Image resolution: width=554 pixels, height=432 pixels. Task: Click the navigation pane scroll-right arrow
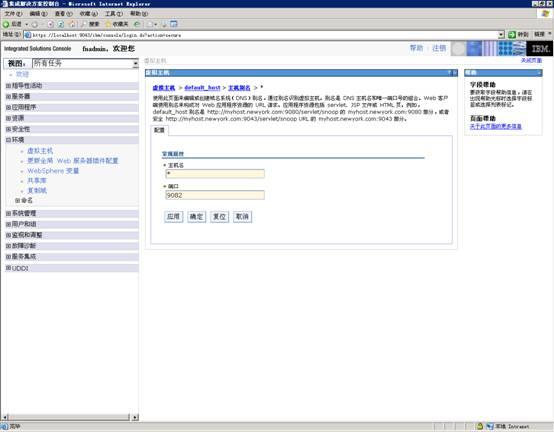135,418
